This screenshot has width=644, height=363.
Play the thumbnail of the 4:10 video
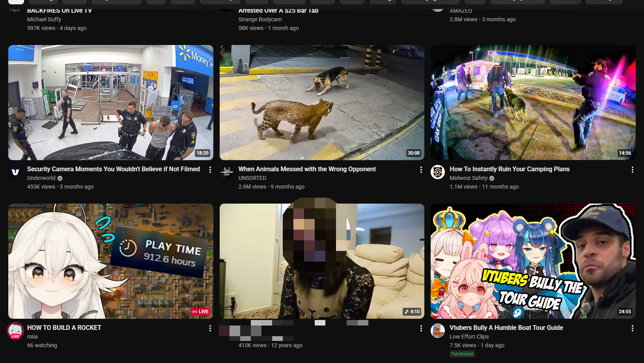[x=322, y=261]
